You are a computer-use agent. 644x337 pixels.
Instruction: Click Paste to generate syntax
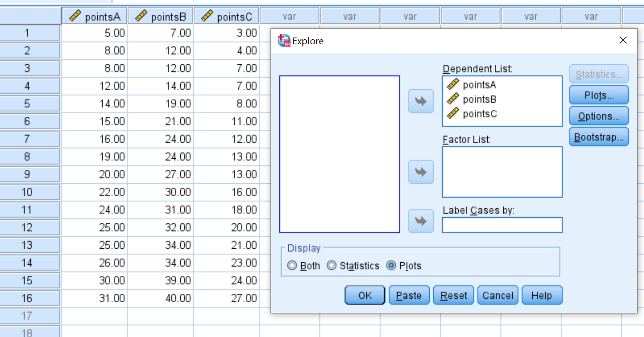pyautogui.click(x=409, y=295)
